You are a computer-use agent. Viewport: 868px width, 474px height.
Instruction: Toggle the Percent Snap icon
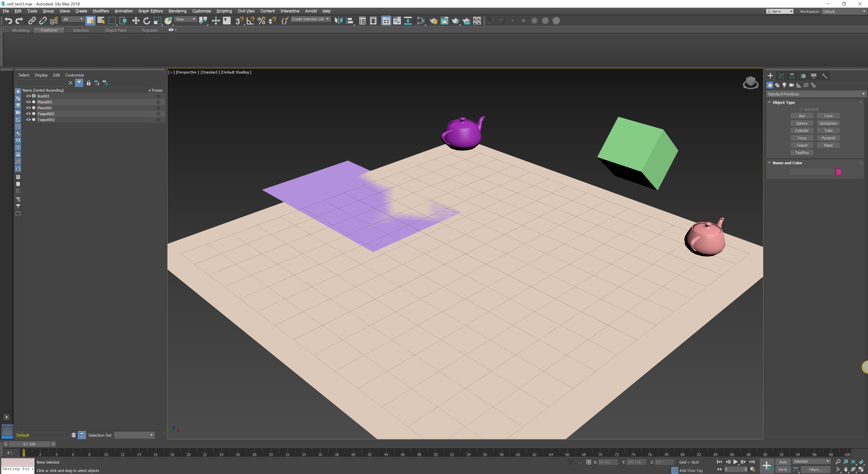click(261, 21)
